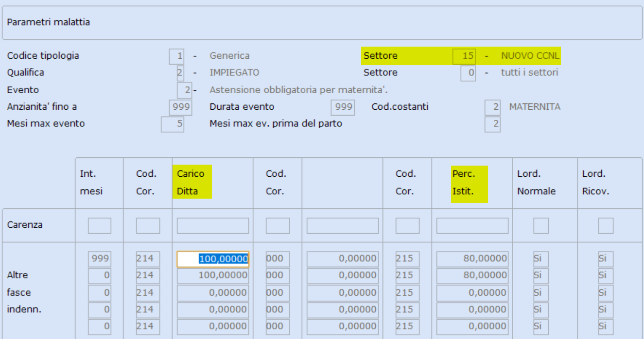Click the MATERNITA constants text
The width and height of the screenshot is (644, 339).
535,107
